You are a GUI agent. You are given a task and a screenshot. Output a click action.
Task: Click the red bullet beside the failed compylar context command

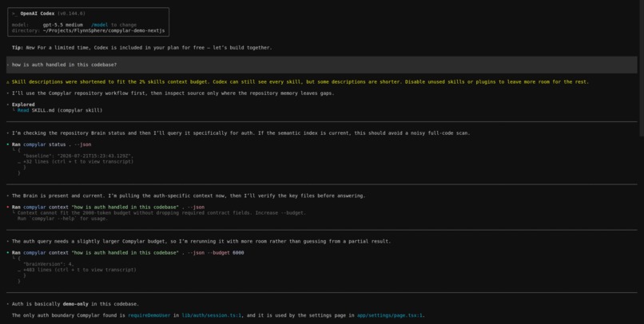[8, 207]
